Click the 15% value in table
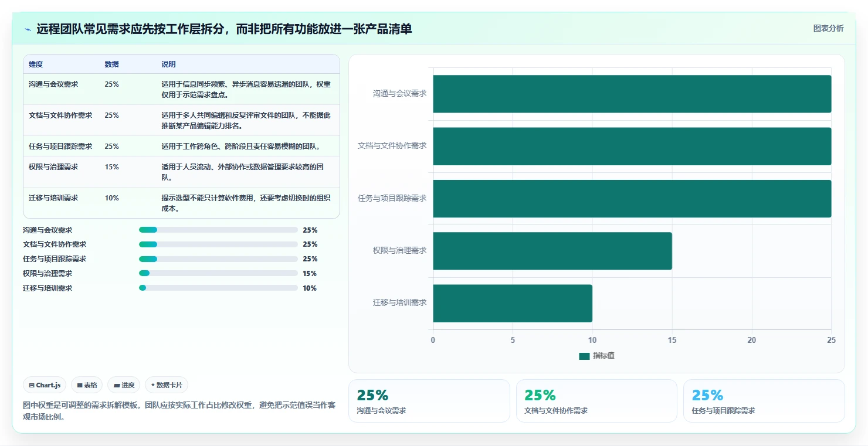 tap(112, 167)
